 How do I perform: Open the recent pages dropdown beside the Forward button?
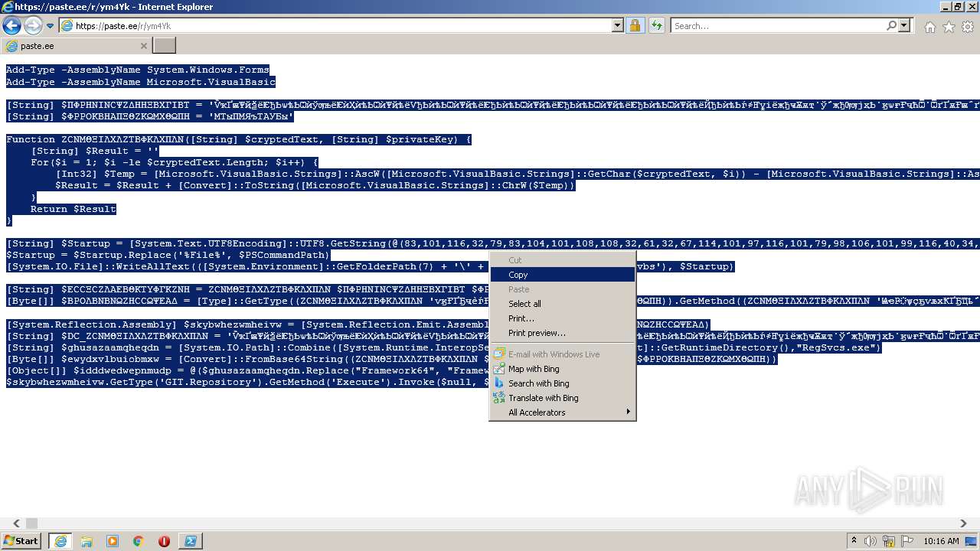(50, 25)
